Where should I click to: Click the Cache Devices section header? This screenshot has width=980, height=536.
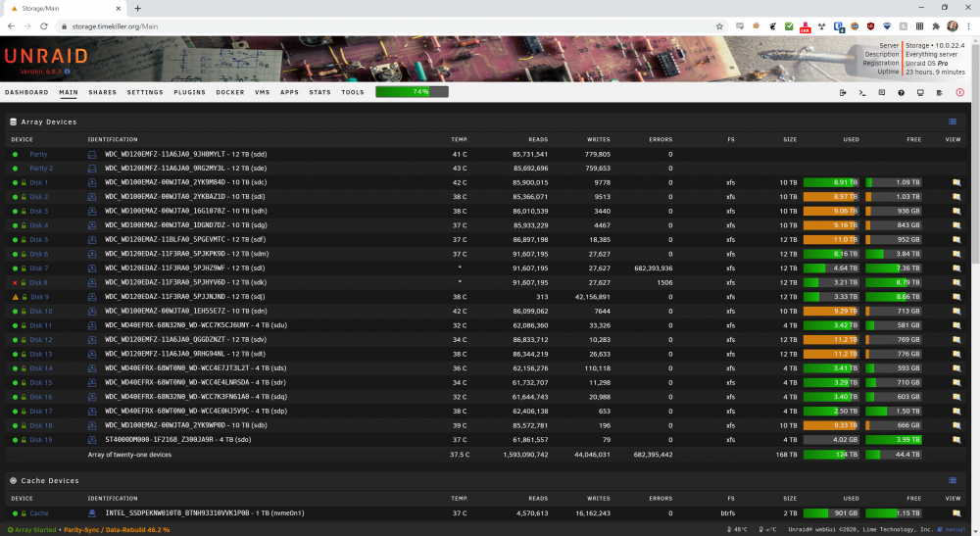(x=50, y=480)
